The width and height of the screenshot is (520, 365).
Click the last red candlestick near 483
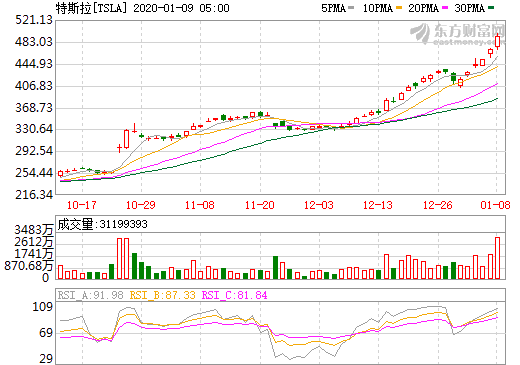pyautogui.click(x=498, y=41)
